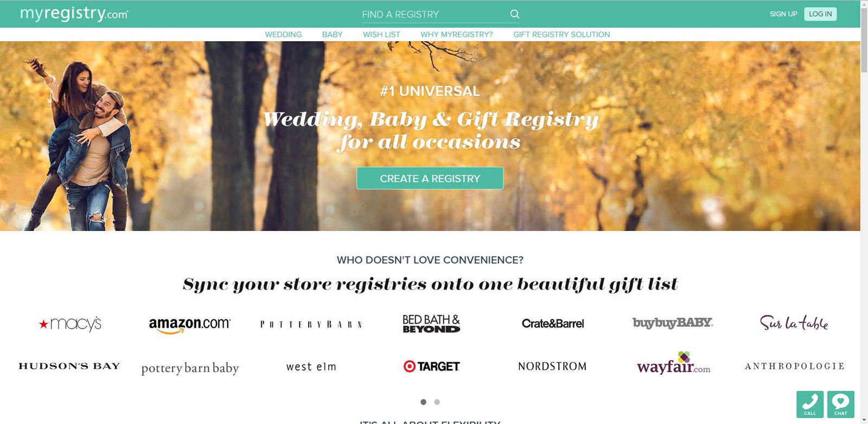The width and height of the screenshot is (868, 424).
Task: Switch to second carousel page dot
Action: coord(437,402)
